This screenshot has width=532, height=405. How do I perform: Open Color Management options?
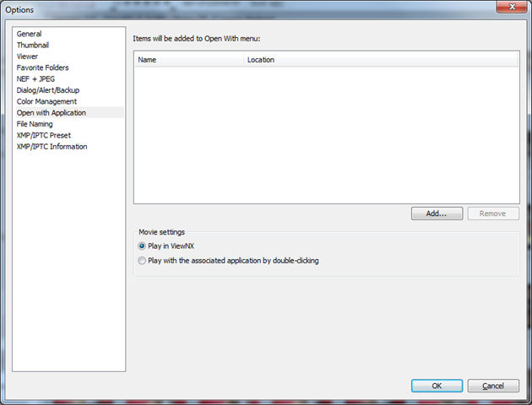46,101
